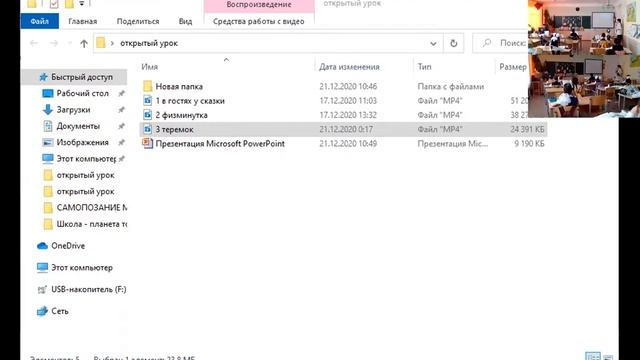The width and height of the screenshot is (640, 360).
Task: Sort files by Размер column
Action: 513,67
